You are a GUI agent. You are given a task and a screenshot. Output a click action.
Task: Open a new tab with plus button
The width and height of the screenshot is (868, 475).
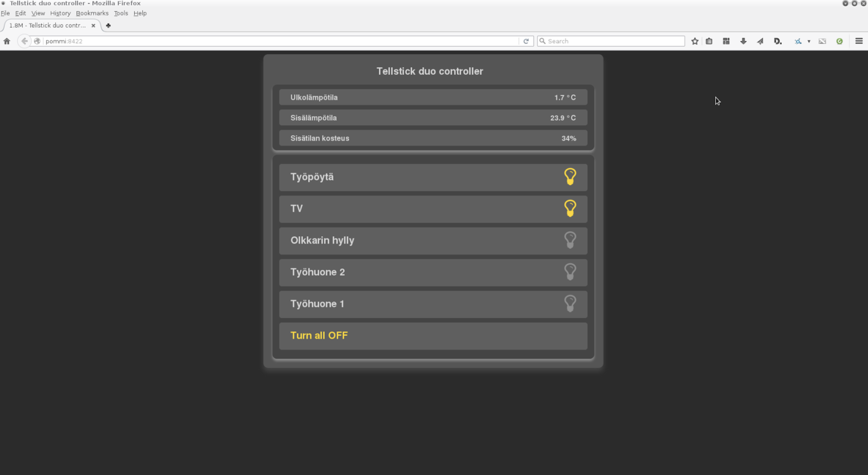click(108, 26)
